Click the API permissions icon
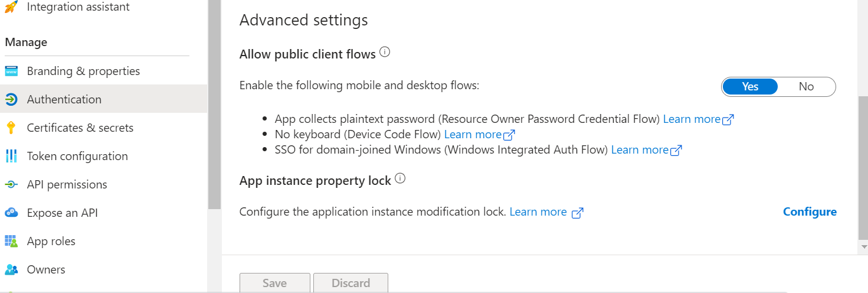Image resolution: width=868 pixels, height=293 pixels. [x=11, y=185]
